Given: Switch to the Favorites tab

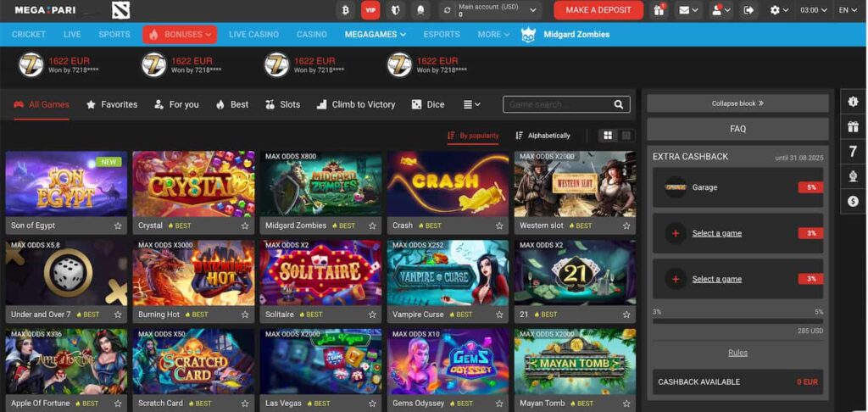Looking at the screenshot, I should point(112,104).
